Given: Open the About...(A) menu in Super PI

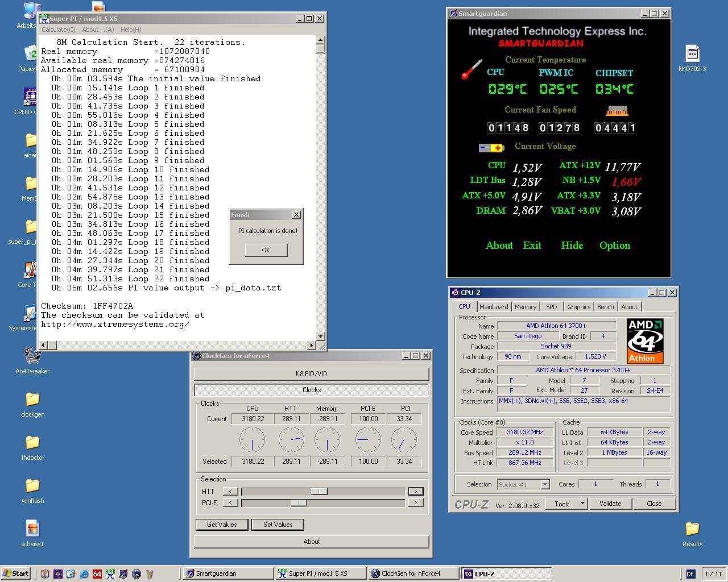Looking at the screenshot, I should click(98, 30).
